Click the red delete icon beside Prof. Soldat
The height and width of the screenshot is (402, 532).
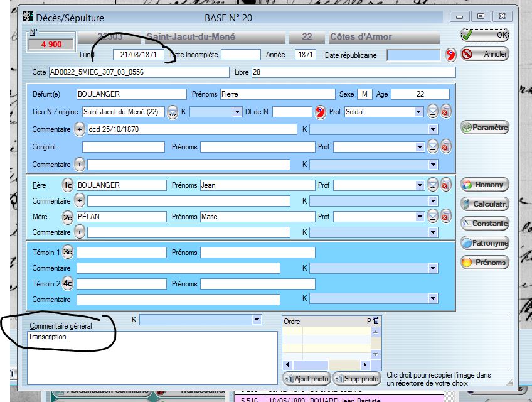(445, 112)
